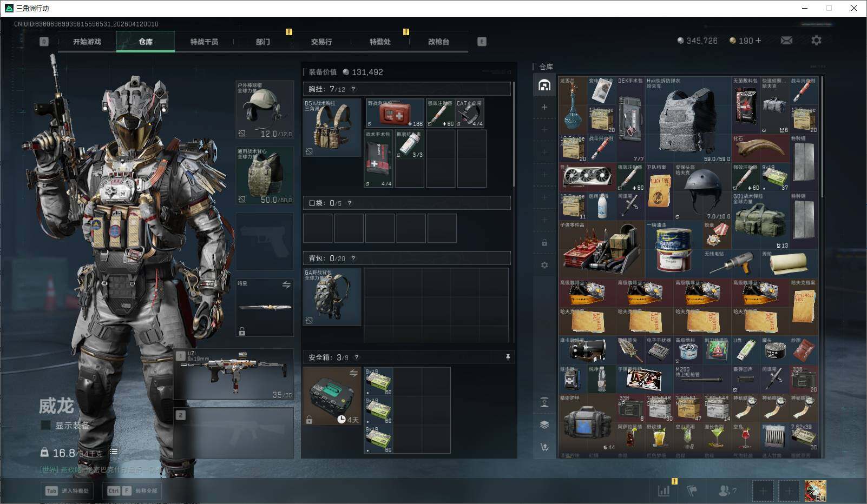Open the 改枪台 tab
The image size is (867, 504).
pos(438,42)
